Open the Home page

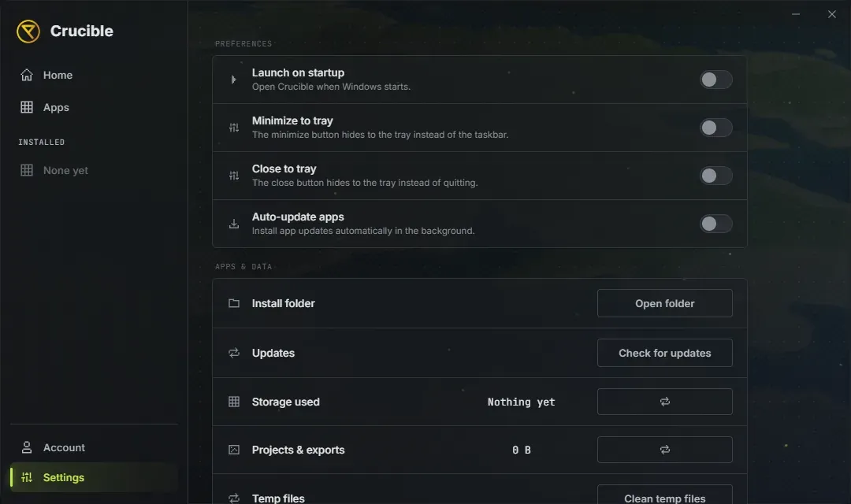pyautogui.click(x=94, y=75)
